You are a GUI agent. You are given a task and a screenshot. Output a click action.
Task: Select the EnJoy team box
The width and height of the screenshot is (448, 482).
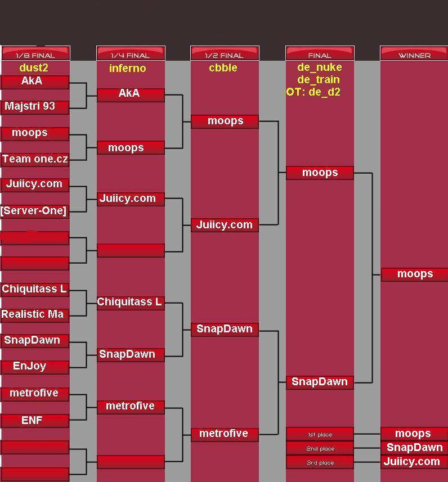pos(35,367)
